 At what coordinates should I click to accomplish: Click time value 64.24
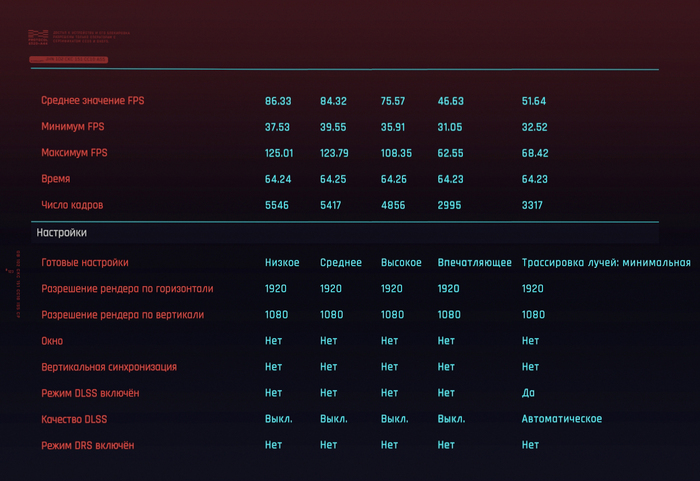click(278, 180)
